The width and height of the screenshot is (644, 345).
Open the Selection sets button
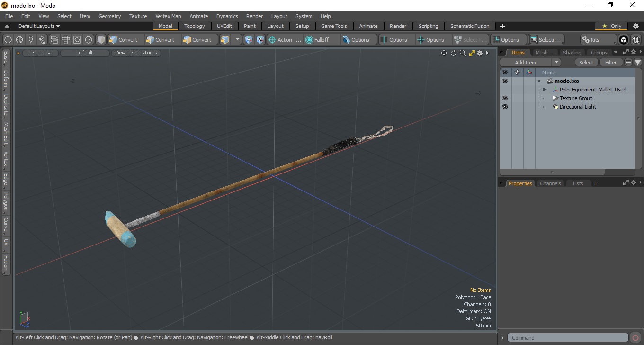pyautogui.click(x=546, y=40)
